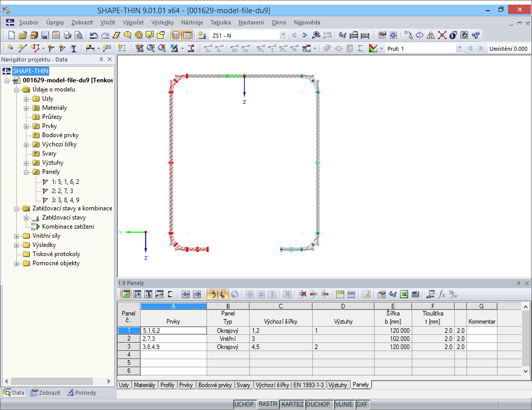
Task: Switch navigator to Pohledy tab
Action: click(82, 393)
